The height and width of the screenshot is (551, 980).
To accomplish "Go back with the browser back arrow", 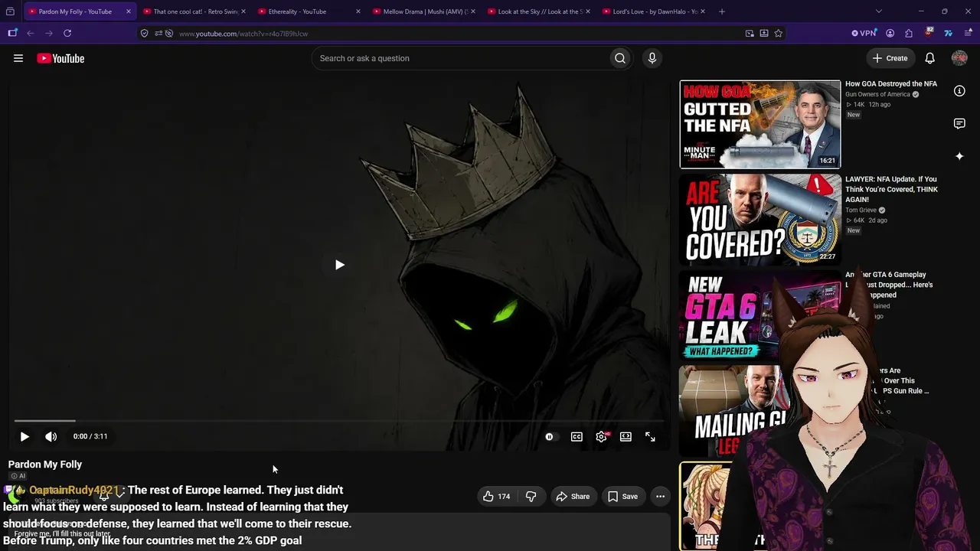I will click(31, 33).
